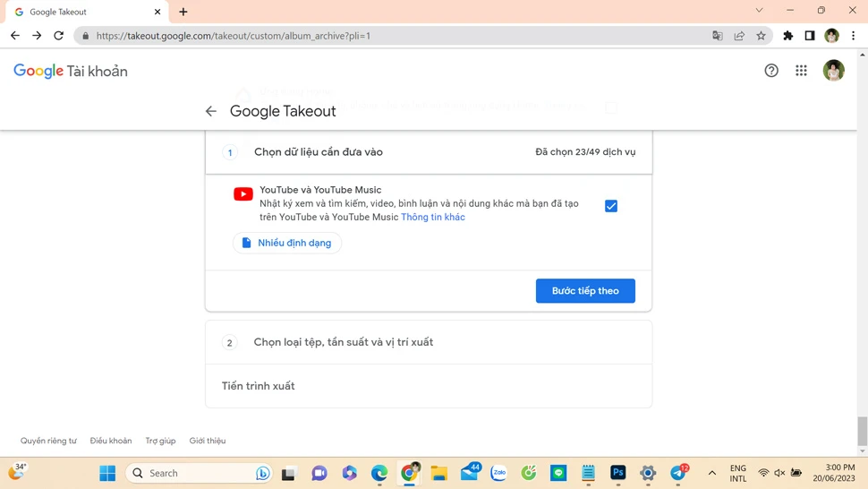Open the weather widget showing 34°
Image resolution: width=868 pixels, height=489 pixels.
coord(17,472)
